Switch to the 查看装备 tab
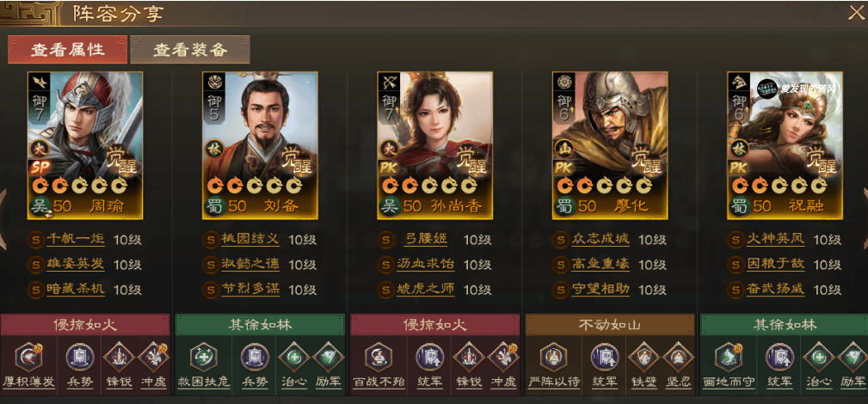 pyautogui.click(x=190, y=50)
